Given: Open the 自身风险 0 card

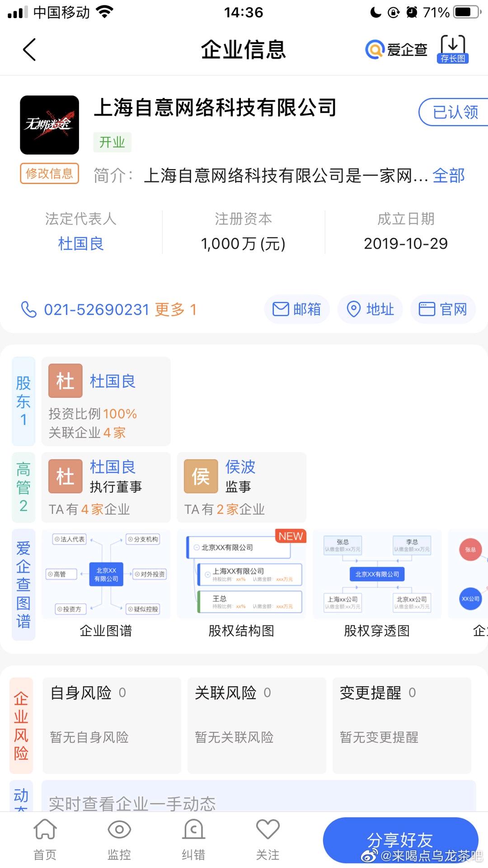Looking at the screenshot, I should [x=112, y=726].
